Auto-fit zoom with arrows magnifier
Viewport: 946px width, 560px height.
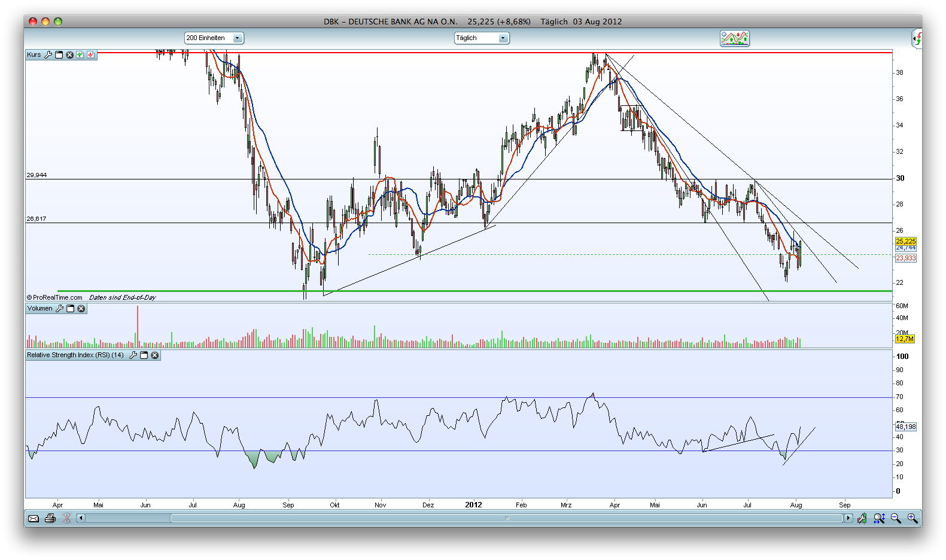click(879, 518)
